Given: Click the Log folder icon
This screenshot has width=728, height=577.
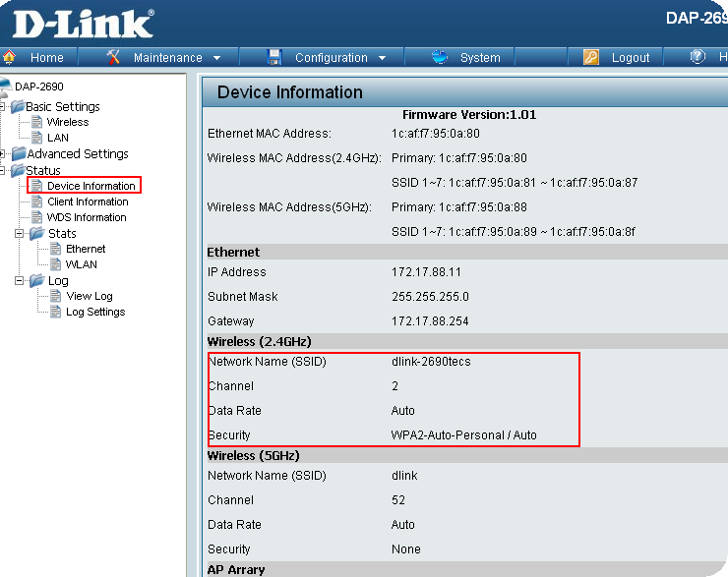Looking at the screenshot, I should pos(36,280).
